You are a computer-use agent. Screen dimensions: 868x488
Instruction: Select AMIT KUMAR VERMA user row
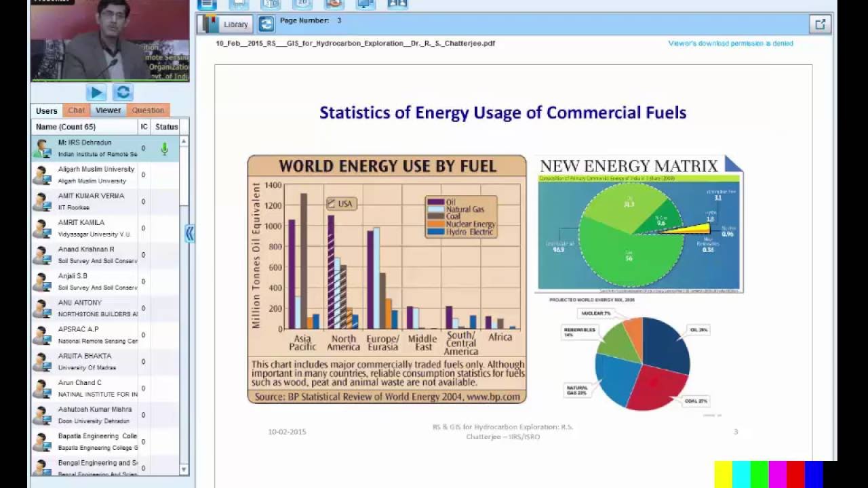point(105,201)
